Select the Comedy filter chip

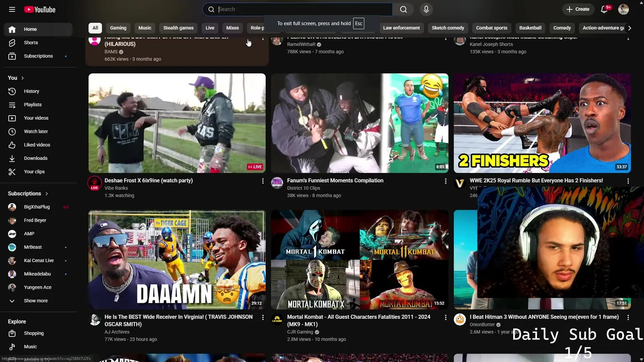562,28
